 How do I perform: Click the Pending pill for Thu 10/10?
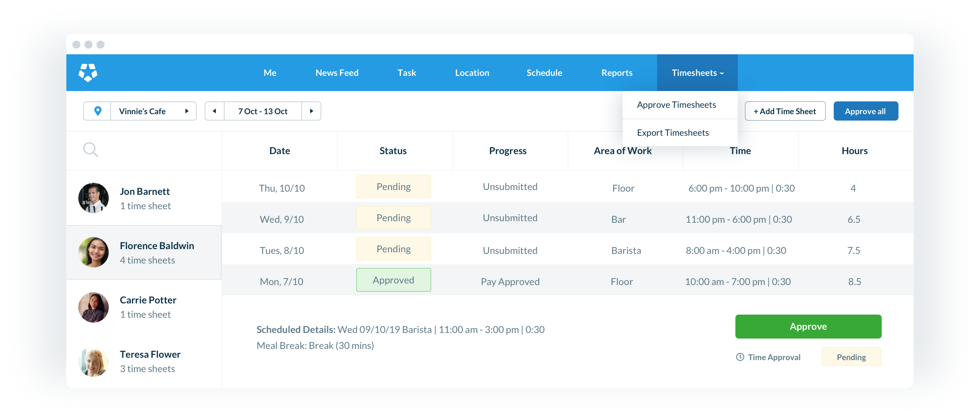(393, 186)
